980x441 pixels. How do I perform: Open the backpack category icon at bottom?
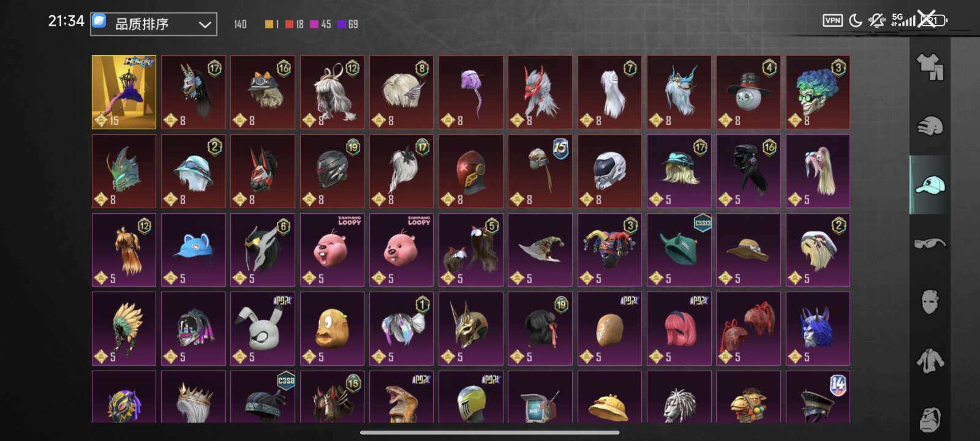(x=930, y=419)
